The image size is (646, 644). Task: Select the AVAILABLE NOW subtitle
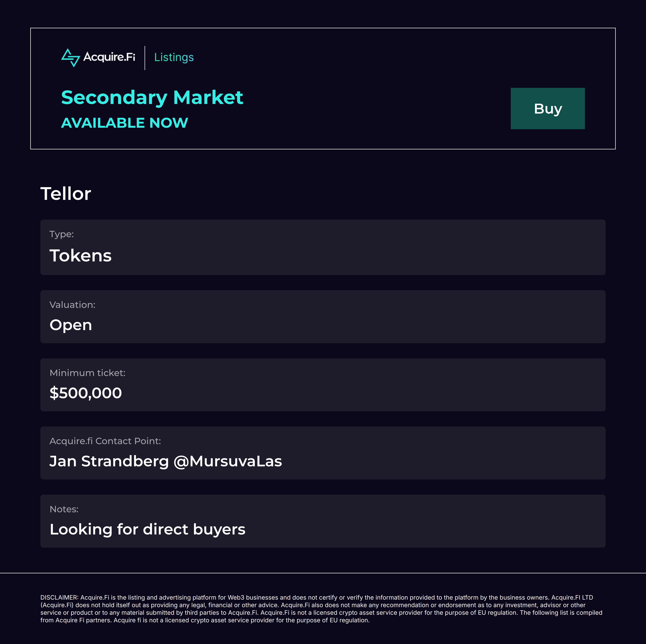point(124,123)
